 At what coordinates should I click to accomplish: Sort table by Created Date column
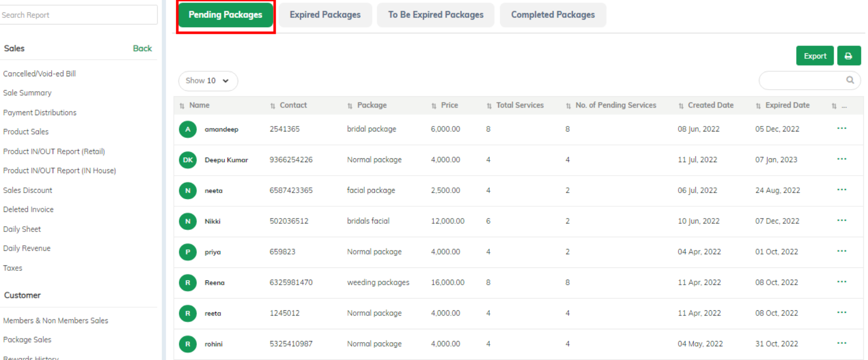click(706, 105)
